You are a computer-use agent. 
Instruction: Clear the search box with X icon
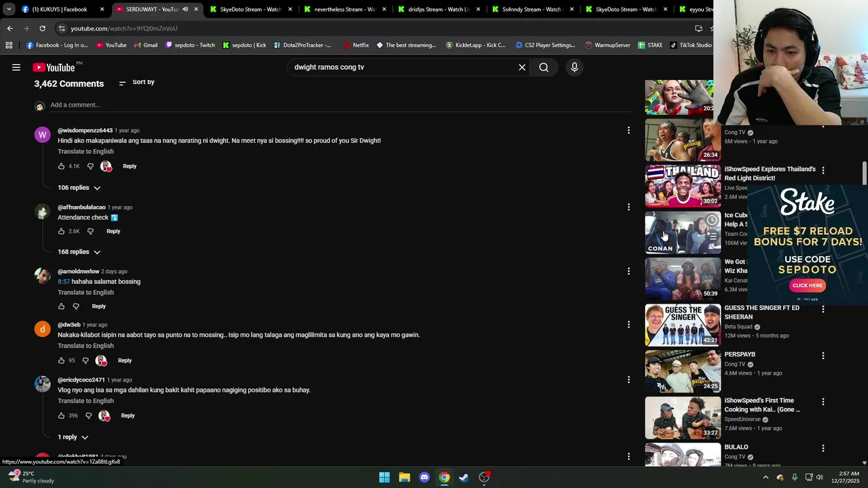pyautogui.click(x=522, y=67)
